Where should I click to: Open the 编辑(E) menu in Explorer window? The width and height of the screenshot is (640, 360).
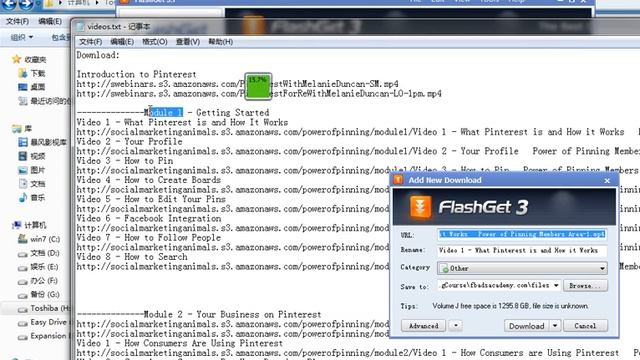coord(49,21)
